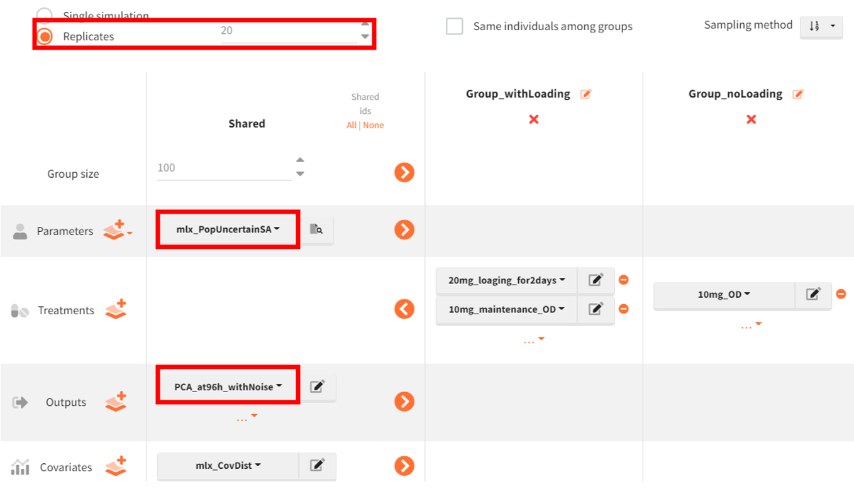Expand the PCA_at96h_withNoise output dropdown
This screenshot has height=504, width=854.
pos(228,386)
